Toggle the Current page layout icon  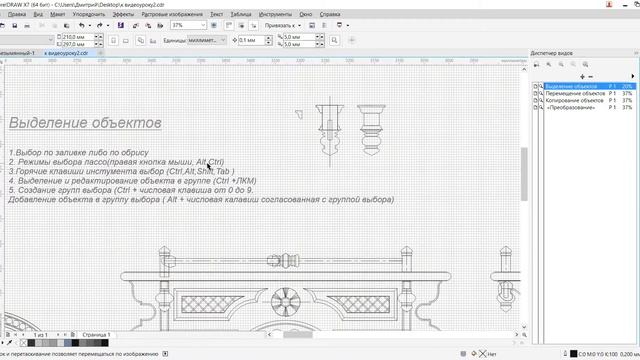(153, 40)
